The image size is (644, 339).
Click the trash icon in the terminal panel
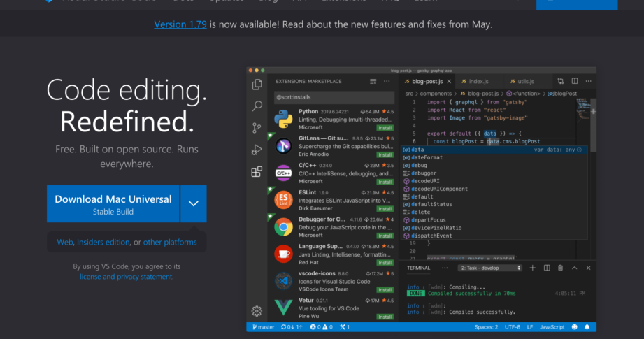(560, 268)
